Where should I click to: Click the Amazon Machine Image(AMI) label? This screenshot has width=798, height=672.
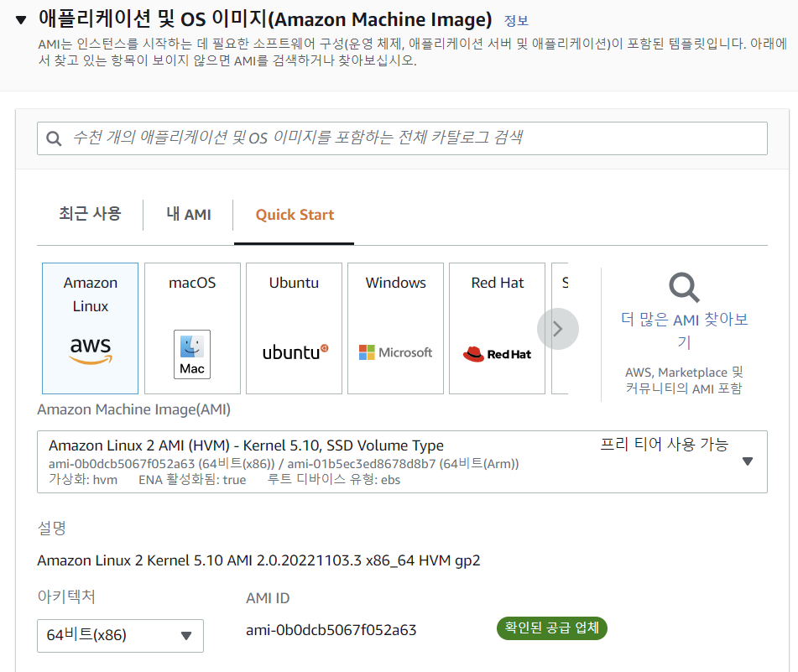tap(134, 409)
